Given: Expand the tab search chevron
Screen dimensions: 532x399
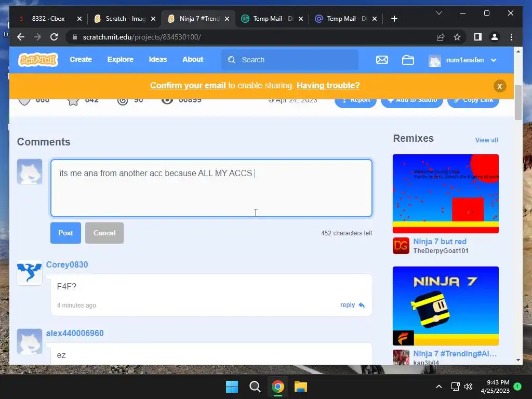Looking at the screenshot, I should pos(438,13).
